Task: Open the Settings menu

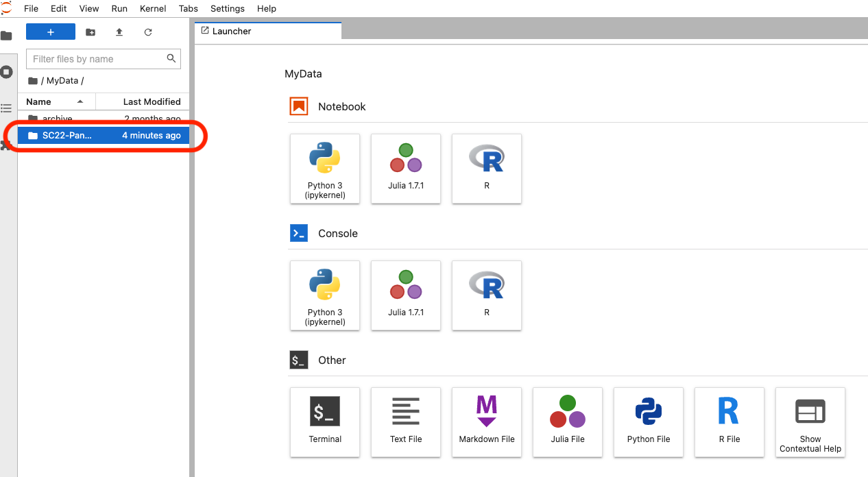Action: 228,8
